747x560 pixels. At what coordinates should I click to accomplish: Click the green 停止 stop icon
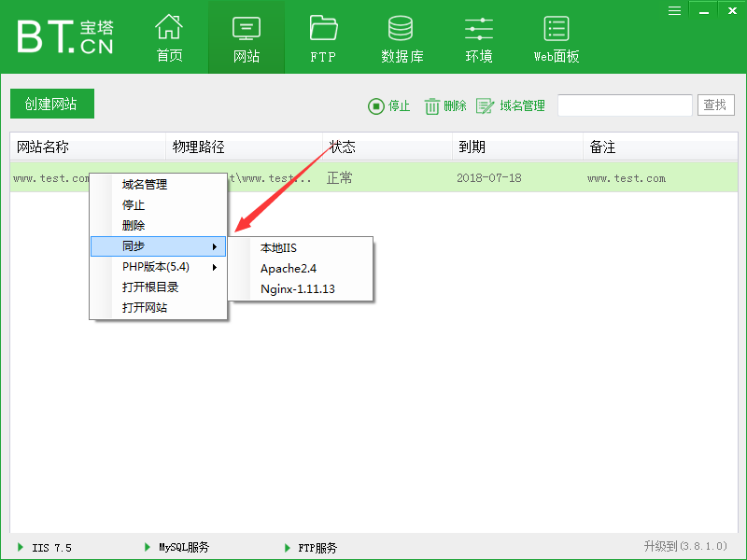pyautogui.click(x=374, y=105)
